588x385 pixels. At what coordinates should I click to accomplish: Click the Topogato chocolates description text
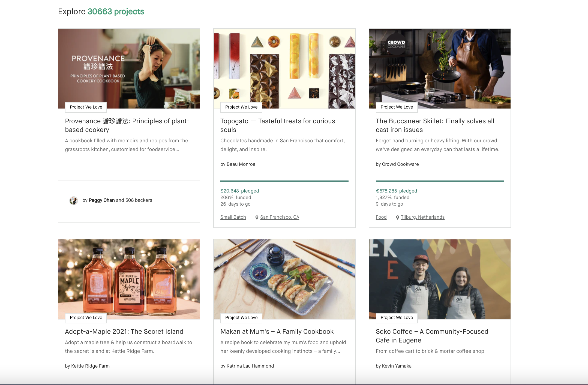[283, 145]
